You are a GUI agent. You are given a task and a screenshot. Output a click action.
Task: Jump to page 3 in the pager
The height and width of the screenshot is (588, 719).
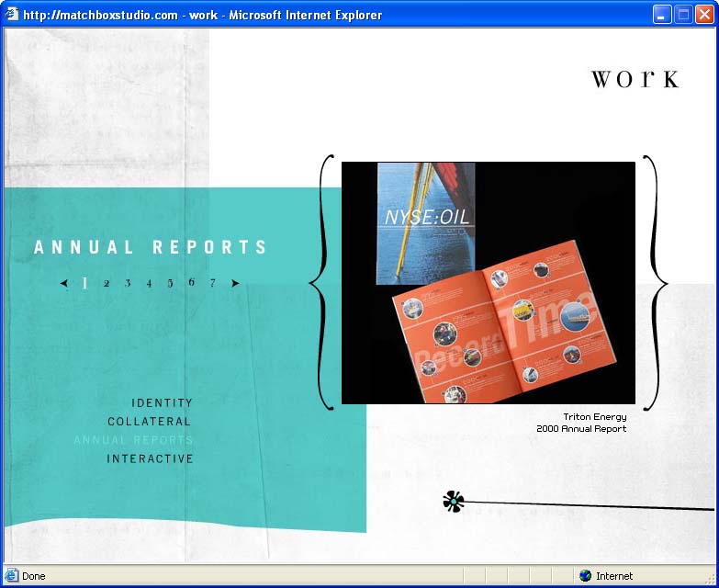tap(128, 283)
